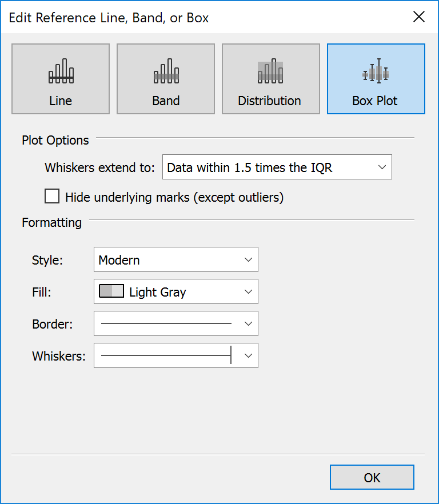Switch to the Line tab label
439x504 pixels.
coord(61,101)
